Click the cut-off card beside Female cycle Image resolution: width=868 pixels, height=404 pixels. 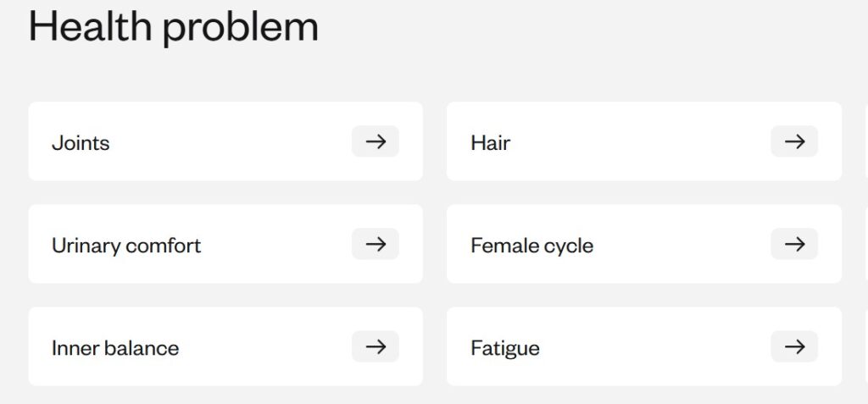(x=865, y=244)
